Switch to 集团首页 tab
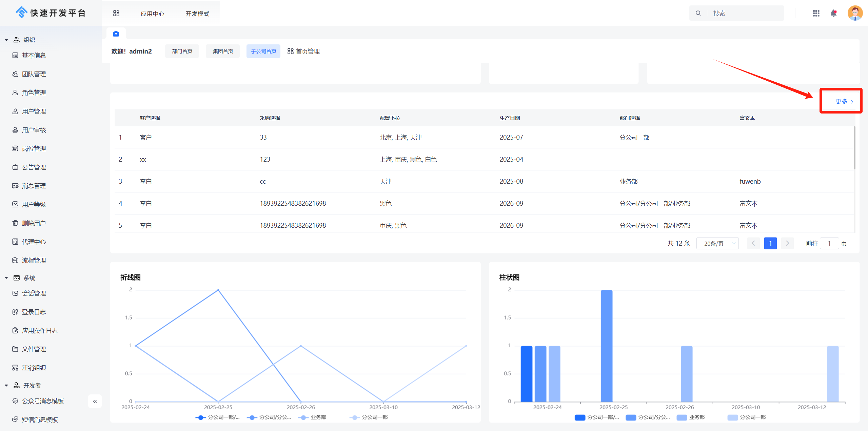The image size is (868, 431). point(223,51)
